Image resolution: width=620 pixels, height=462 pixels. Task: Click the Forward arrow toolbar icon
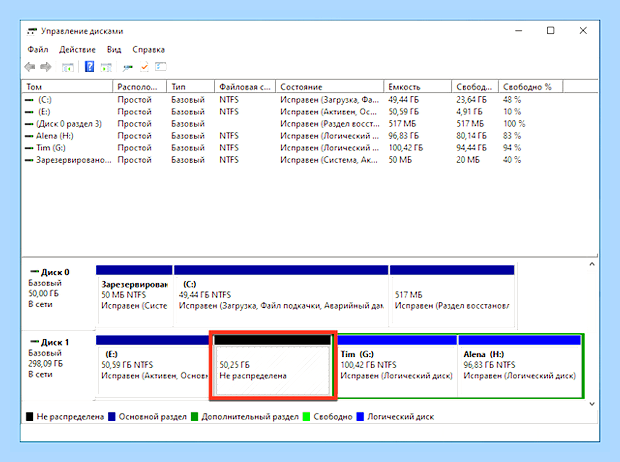point(46,67)
